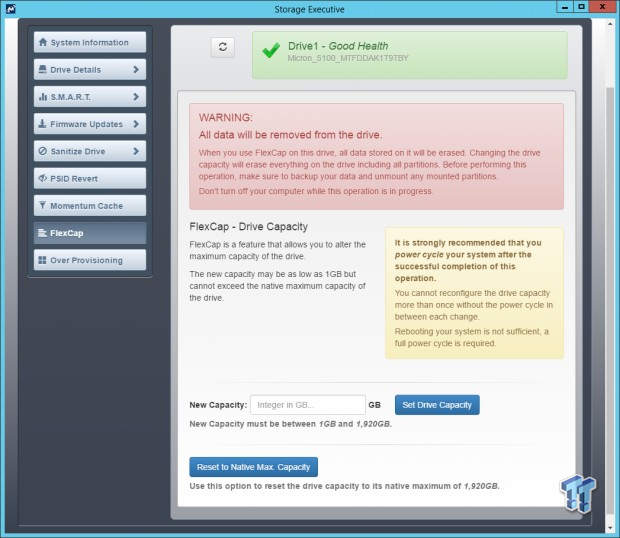Click the FlexCap - Drive Capacity heading
The width and height of the screenshot is (620, 538).
coord(248,227)
